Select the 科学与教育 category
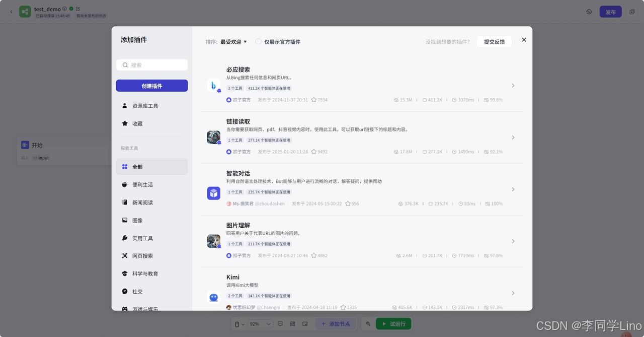Viewport: 644px width, 337px height. pyautogui.click(x=152, y=274)
